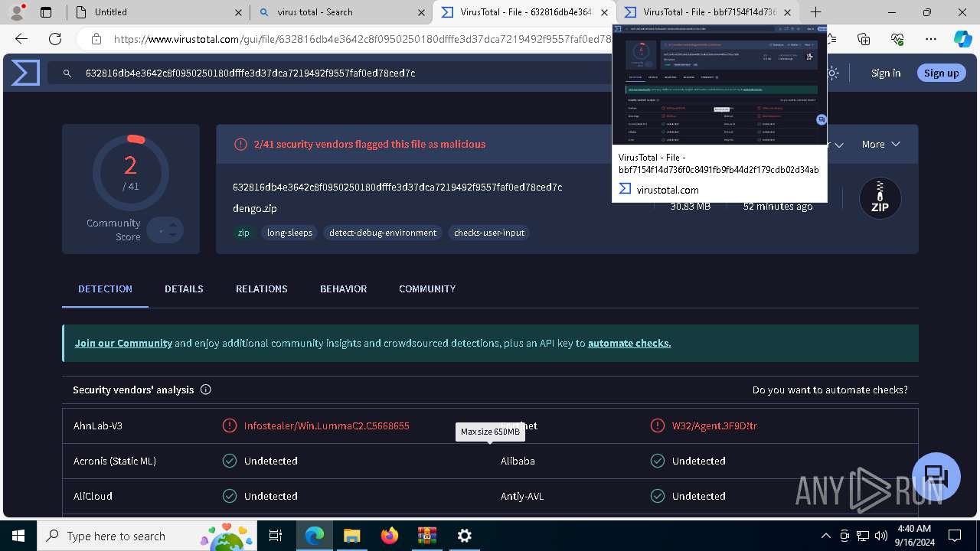Toggle the light/dark theme sun icon
The height and width of the screenshot is (551, 980).
pos(832,73)
